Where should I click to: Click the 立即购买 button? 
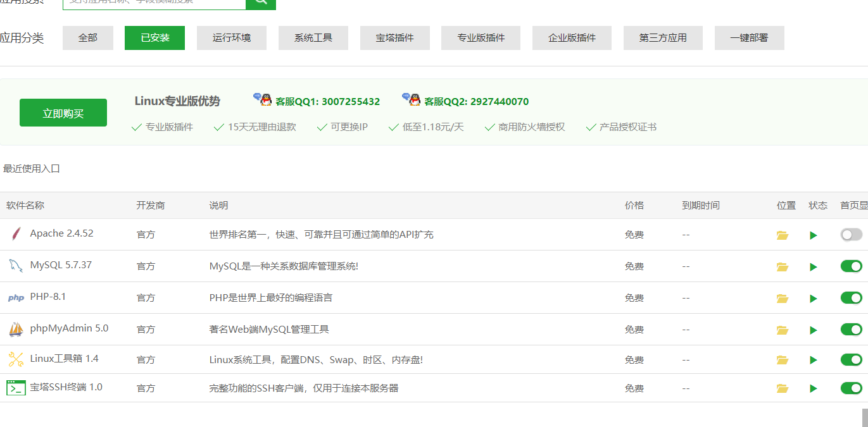point(63,113)
